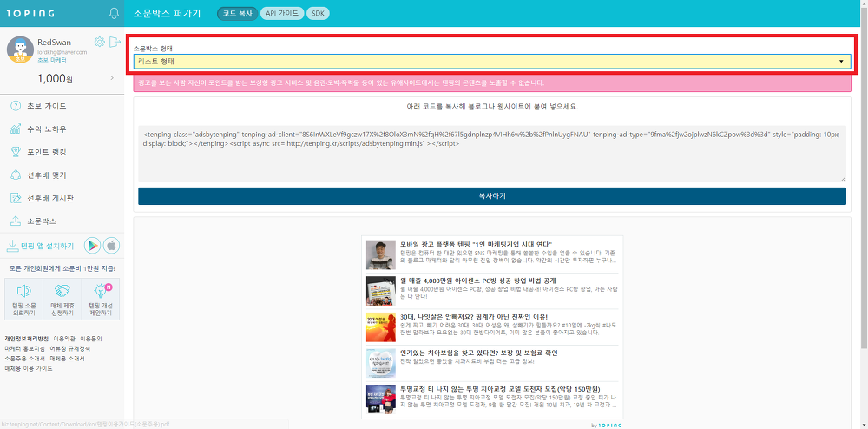Viewport: 868px width, 429px height.
Task: Click the Apple App Store icon
Action: point(111,246)
